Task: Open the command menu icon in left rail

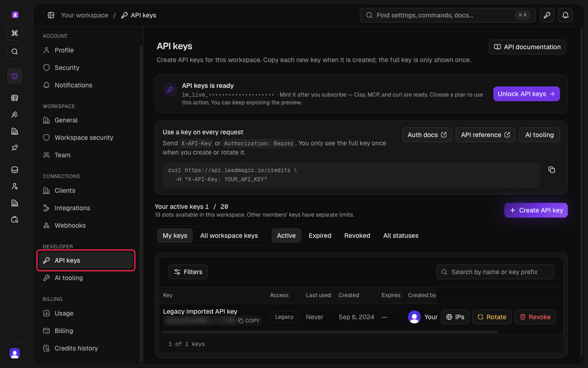Action: [15, 33]
